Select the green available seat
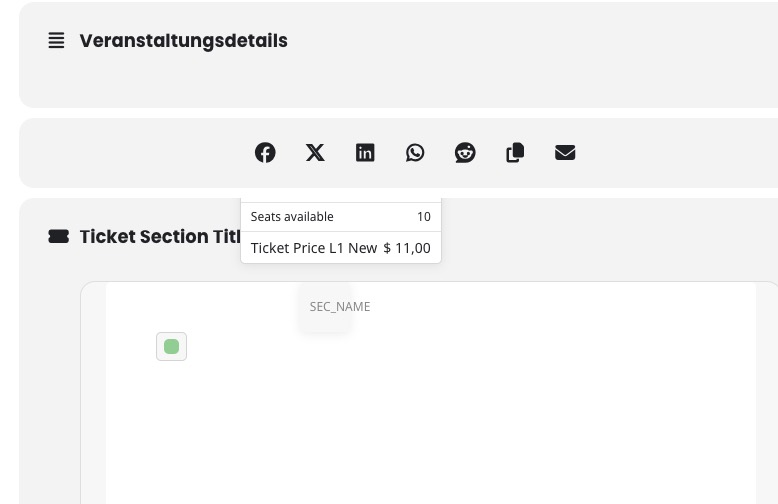Viewport: 778px width, 504px height. (172, 346)
